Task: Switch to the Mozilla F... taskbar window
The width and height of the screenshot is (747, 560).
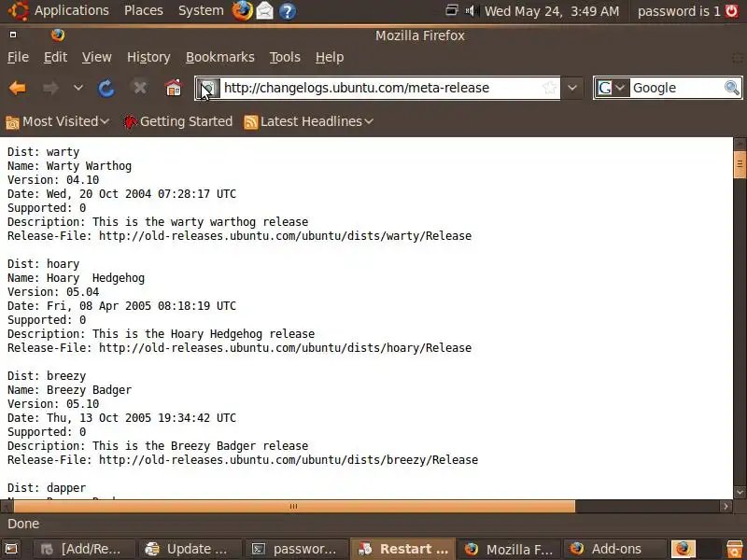Action: coord(509,549)
